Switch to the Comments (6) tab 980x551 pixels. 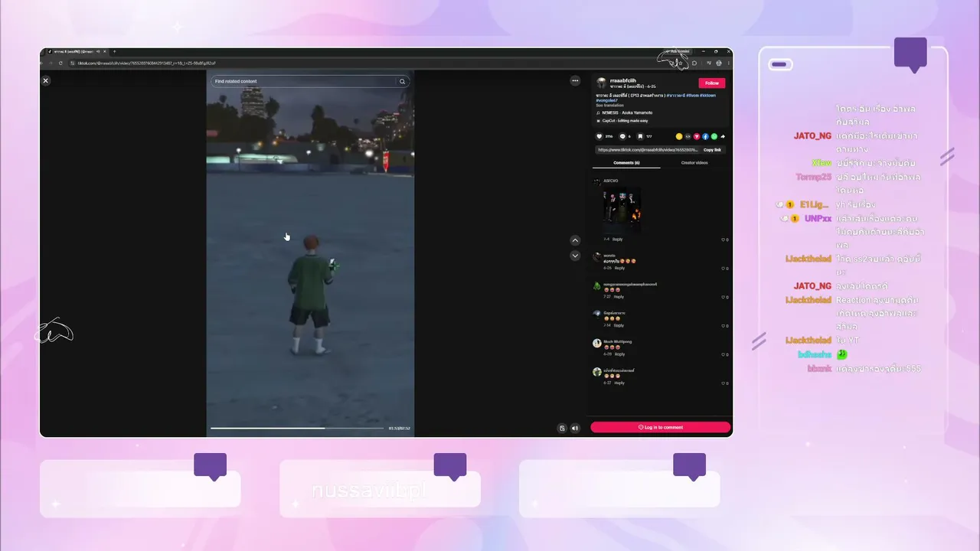tap(626, 163)
